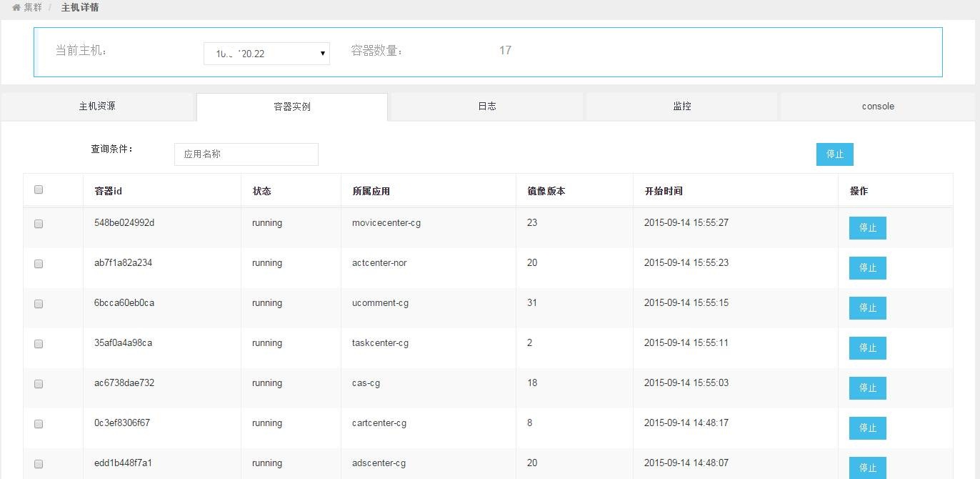The height and width of the screenshot is (479, 980).
Task: Click container id 35af0a4a98ca
Action: [x=123, y=343]
